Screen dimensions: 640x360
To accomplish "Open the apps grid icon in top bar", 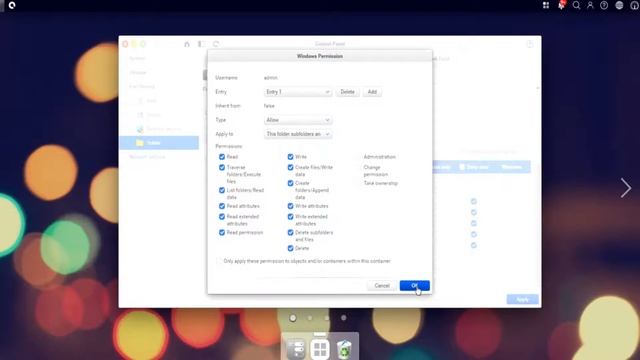I will click(546, 5).
